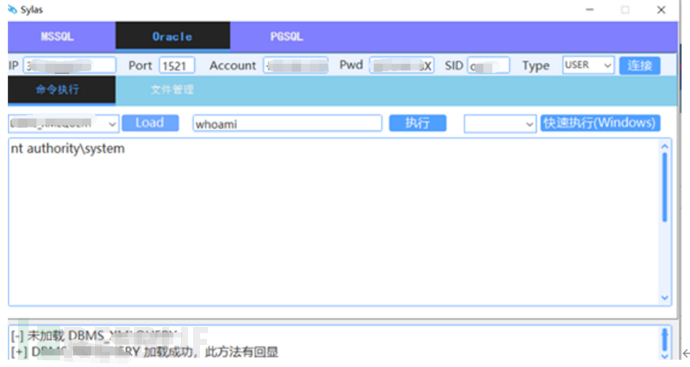Viewport: 690px width, 367px height.
Task: Open the 文件管理 file management tab
Action: (x=172, y=90)
